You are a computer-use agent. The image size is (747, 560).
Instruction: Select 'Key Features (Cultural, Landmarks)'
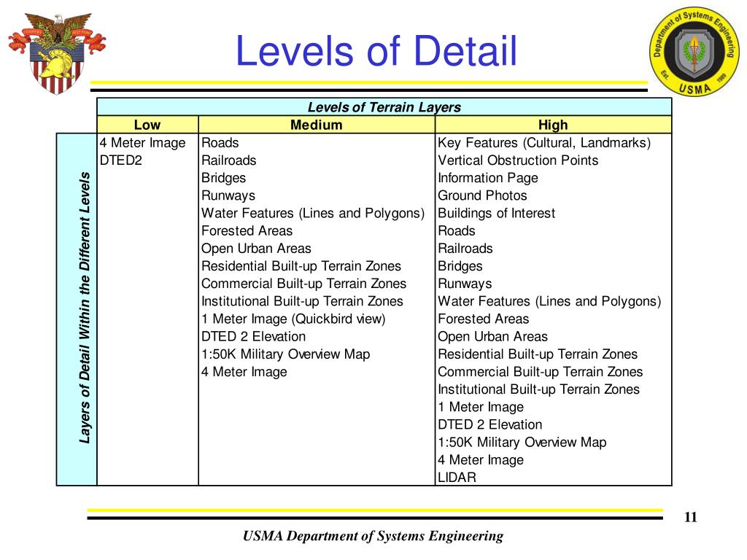[x=544, y=143]
